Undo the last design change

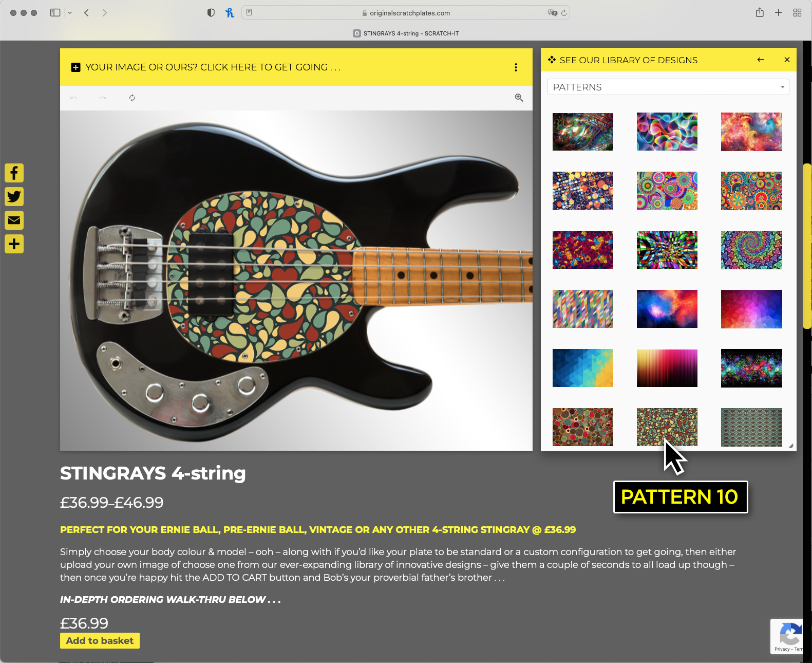pos(74,98)
